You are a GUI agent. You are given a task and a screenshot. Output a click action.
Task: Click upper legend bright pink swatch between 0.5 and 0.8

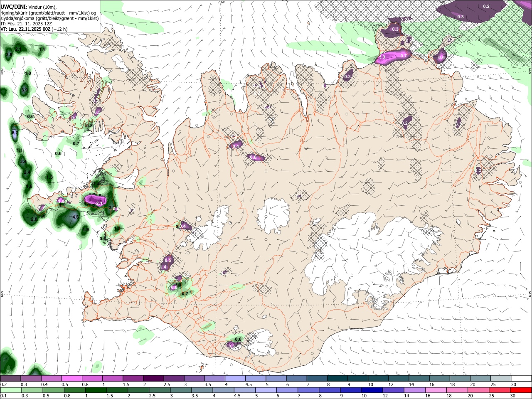point(71,378)
